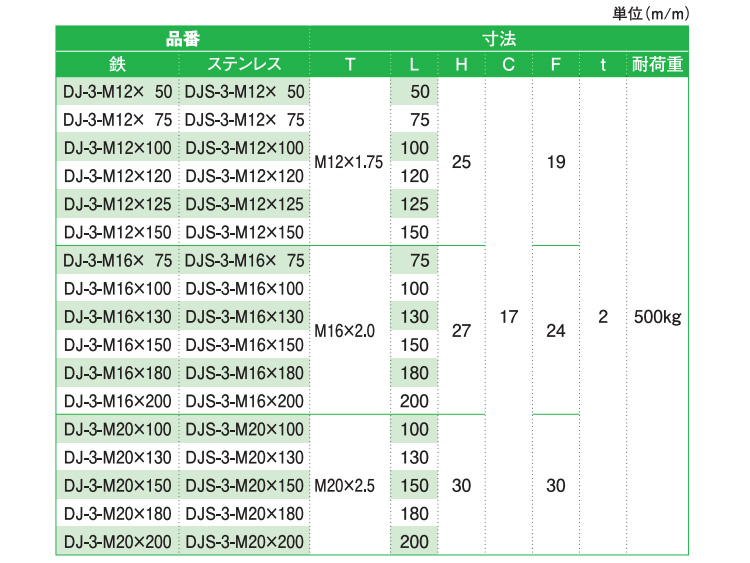Select cell DJ-3-M12×125
The width and height of the screenshot is (750, 563).
pos(117,204)
